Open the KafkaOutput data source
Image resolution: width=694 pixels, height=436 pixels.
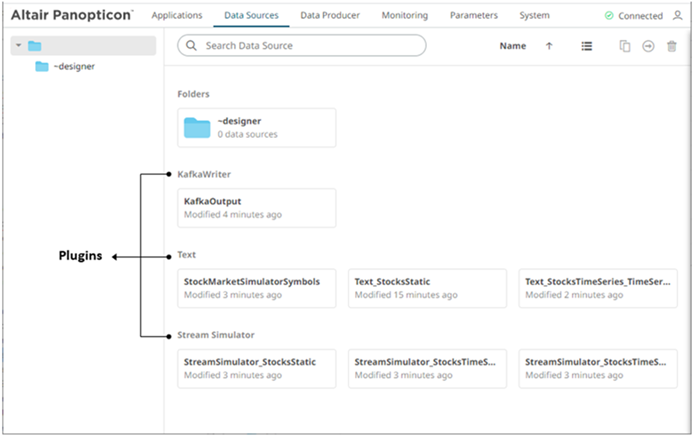(x=256, y=207)
